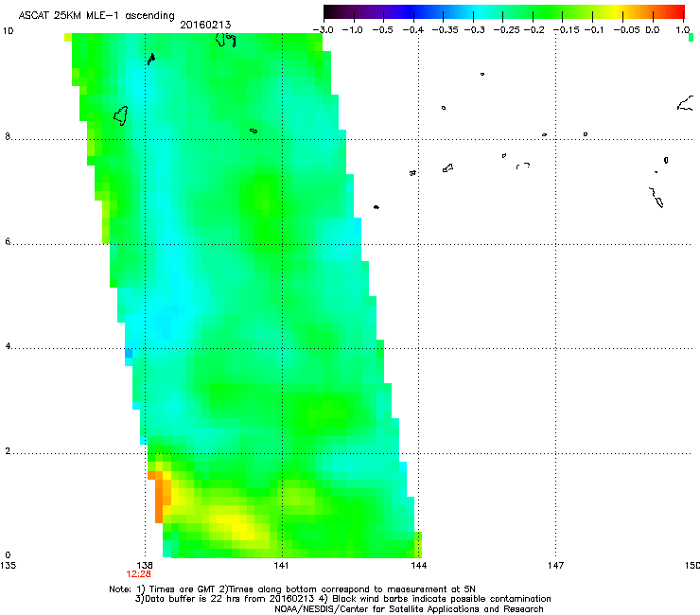Screen dimensions: 700x615
Task: Click the red timestamp 12:28
Action: tap(138, 574)
